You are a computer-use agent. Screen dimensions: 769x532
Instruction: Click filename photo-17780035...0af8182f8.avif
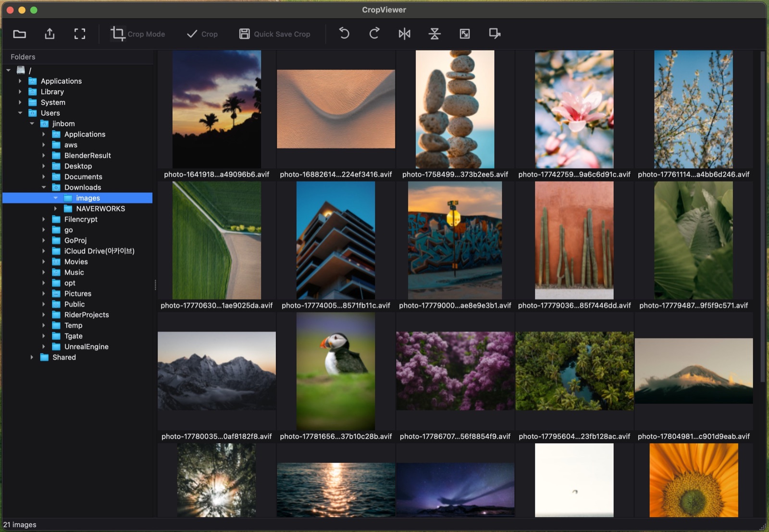[217, 436]
